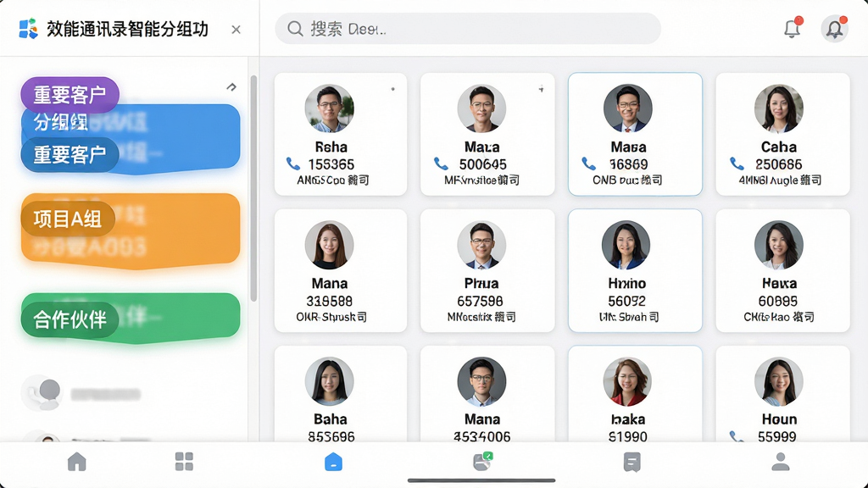
Task: Open the notes icon in bottom navigation
Action: point(632,462)
